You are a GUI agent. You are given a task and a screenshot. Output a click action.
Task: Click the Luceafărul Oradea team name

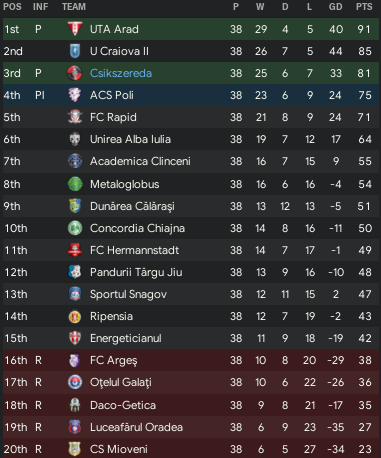pyautogui.click(x=136, y=427)
